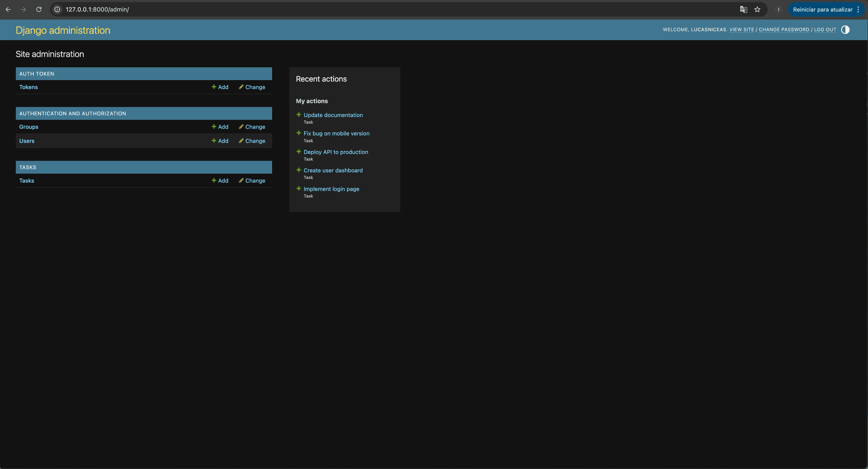Click the Welcome, LUCASNICEAS text
Viewport: 868px width, 469px height.
pyautogui.click(x=695, y=30)
